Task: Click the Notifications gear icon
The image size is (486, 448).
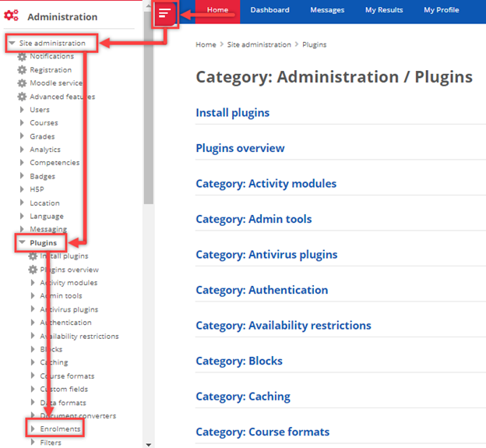Action: click(22, 56)
